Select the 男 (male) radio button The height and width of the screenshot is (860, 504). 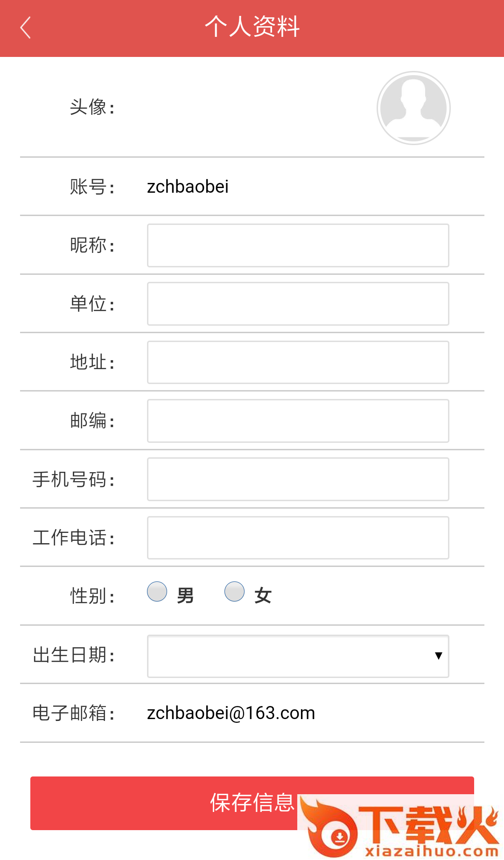coord(157,592)
